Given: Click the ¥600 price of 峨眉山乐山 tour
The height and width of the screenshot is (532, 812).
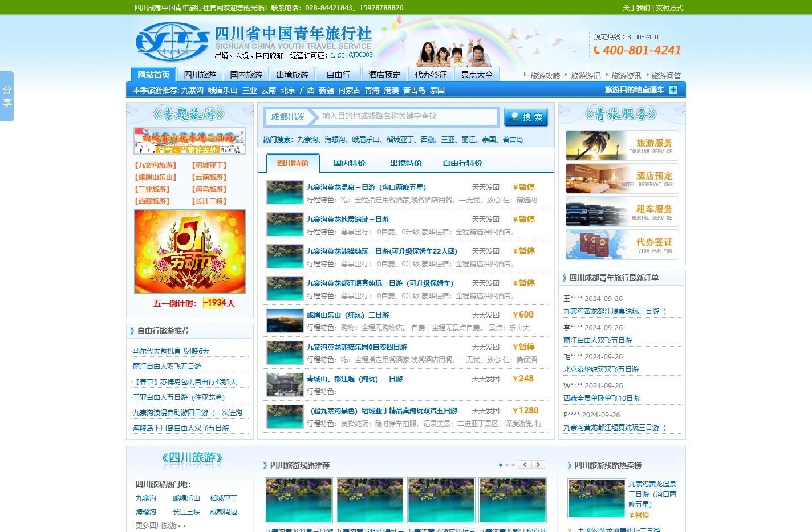Looking at the screenshot, I should click(x=523, y=315).
